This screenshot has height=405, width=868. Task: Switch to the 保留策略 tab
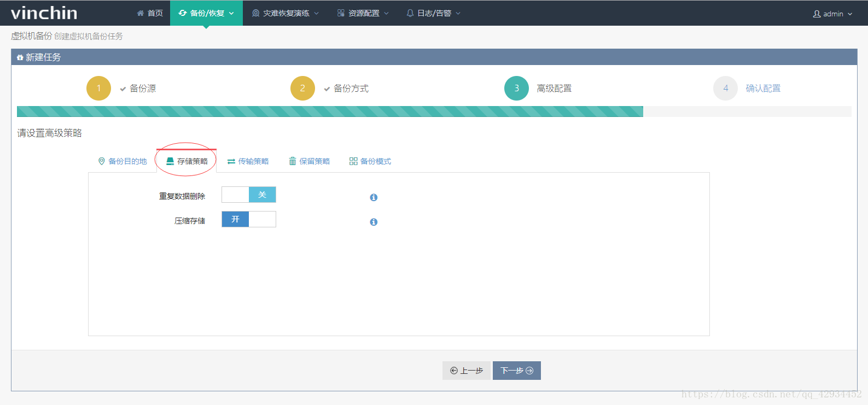(x=310, y=161)
